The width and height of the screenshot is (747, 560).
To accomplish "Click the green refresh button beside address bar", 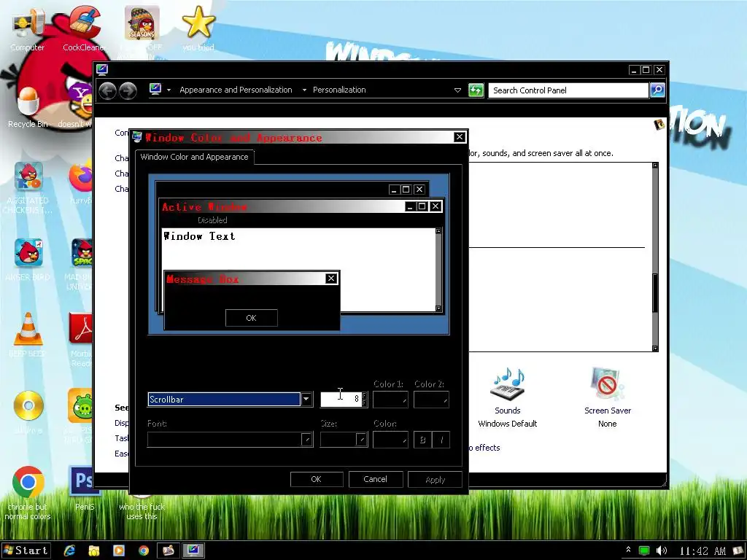I will (476, 90).
